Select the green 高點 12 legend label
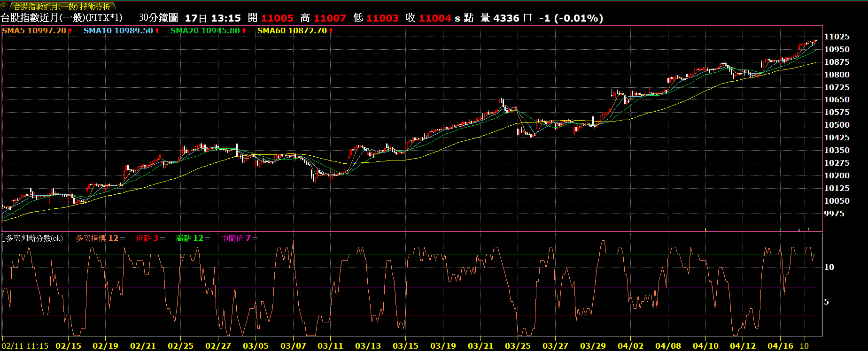 pos(189,238)
